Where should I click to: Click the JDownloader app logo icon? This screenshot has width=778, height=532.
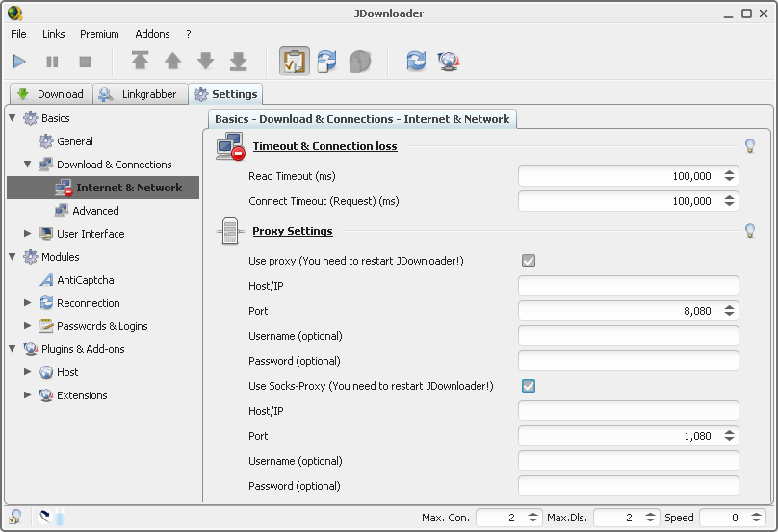[x=14, y=13]
